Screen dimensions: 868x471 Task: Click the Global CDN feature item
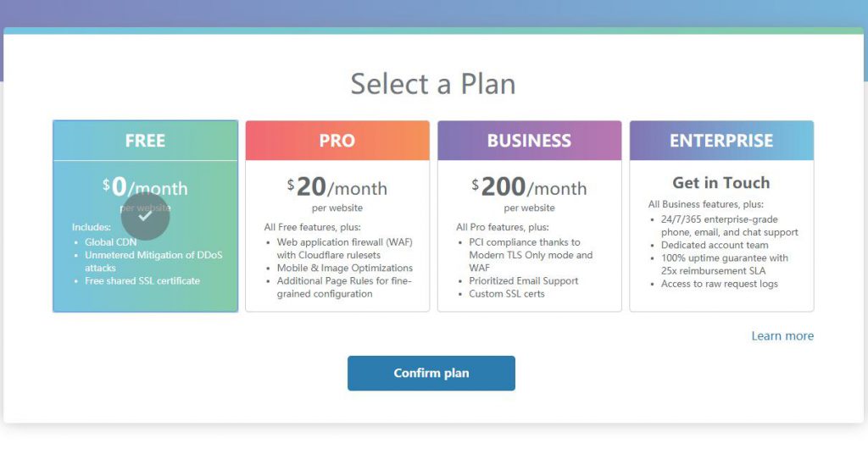click(111, 242)
